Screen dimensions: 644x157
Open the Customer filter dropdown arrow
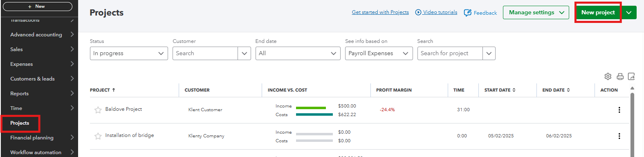[245, 53]
